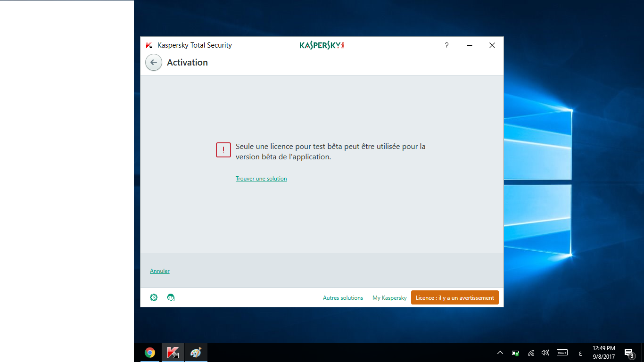Open the volume speaker tray icon
The height and width of the screenshot is (362, 644).
tap(545, 353)
